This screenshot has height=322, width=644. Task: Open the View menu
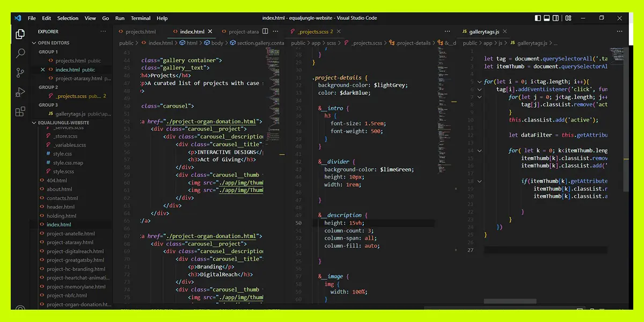[90, 18]
